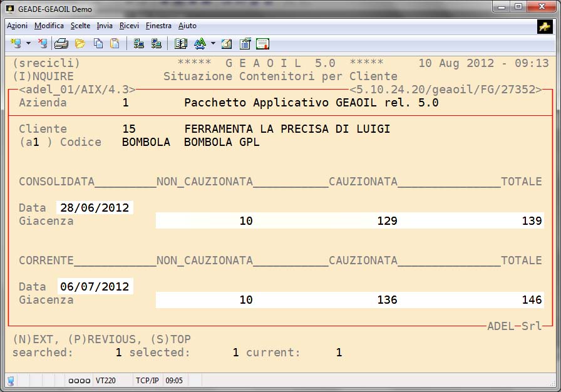Click the disconnect session icon with red X
Image resolution: width=561 pixels, height=392 pixels.
(43, 44)
